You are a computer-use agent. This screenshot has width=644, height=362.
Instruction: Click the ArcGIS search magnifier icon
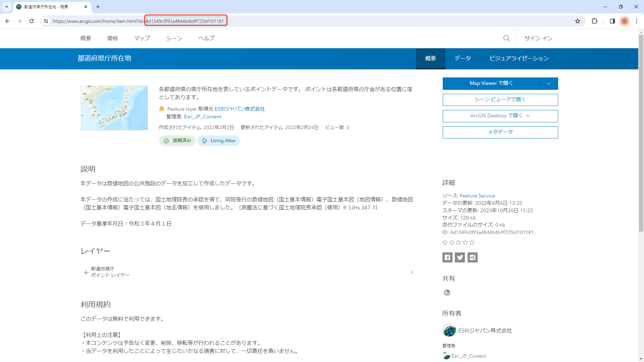(506, 39)
